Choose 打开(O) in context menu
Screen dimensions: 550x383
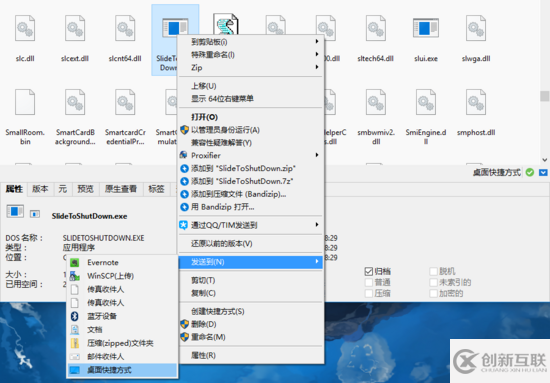point(251,117)
